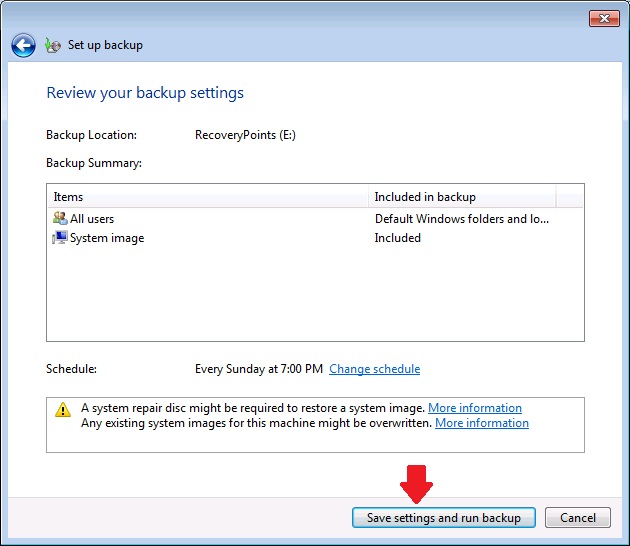Image resolution: width=630 pixels, height=546 pixels.
Task: Click the Included value for System image
Action: (397, 238)
